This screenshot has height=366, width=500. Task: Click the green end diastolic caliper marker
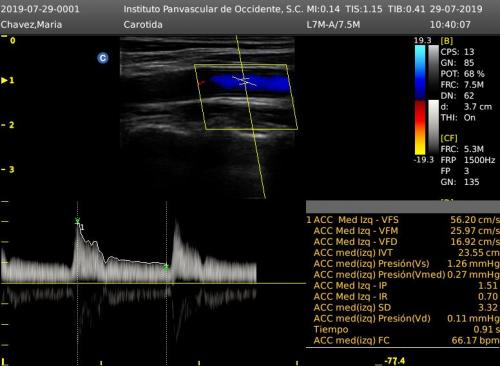click(166, 267)
